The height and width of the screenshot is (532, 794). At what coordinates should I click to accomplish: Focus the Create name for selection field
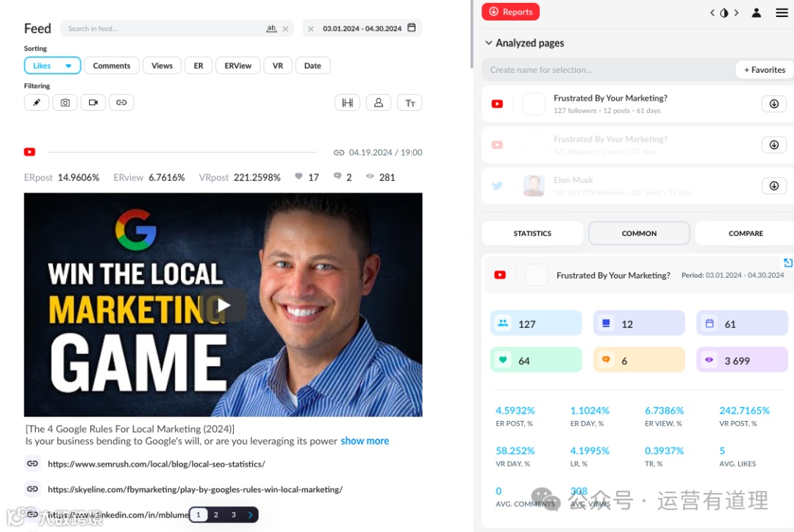(608, 70)
